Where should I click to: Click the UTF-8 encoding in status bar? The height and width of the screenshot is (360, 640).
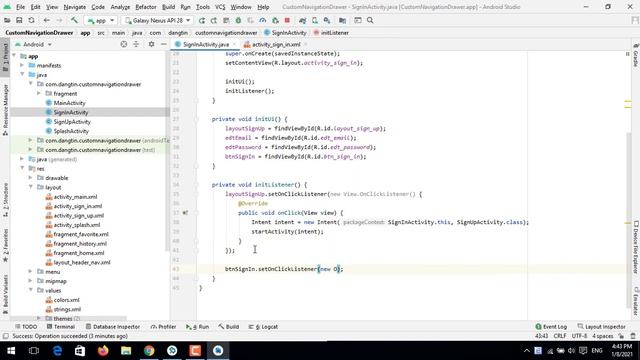click(x=579, y=336)
